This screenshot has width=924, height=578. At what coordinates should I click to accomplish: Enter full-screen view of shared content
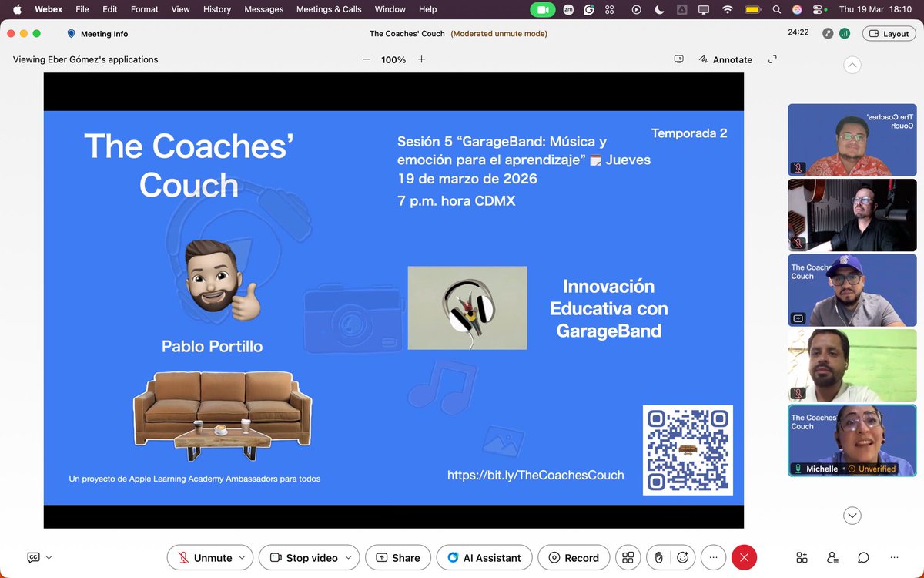[x=774, y=59]
